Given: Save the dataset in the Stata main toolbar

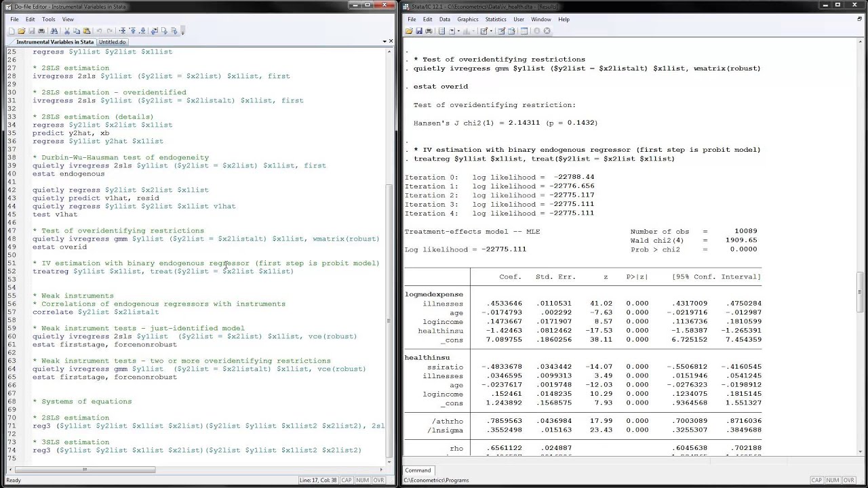Looking at the screenshot, I should pos(419,30).
